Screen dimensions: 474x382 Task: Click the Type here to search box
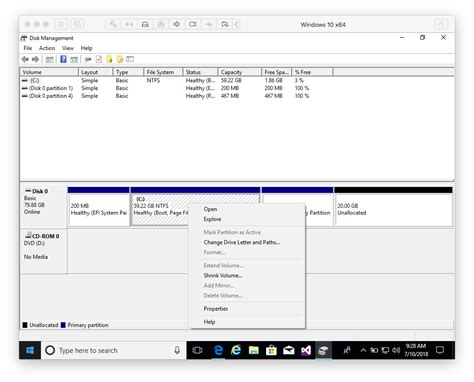[x=113, y=350]
